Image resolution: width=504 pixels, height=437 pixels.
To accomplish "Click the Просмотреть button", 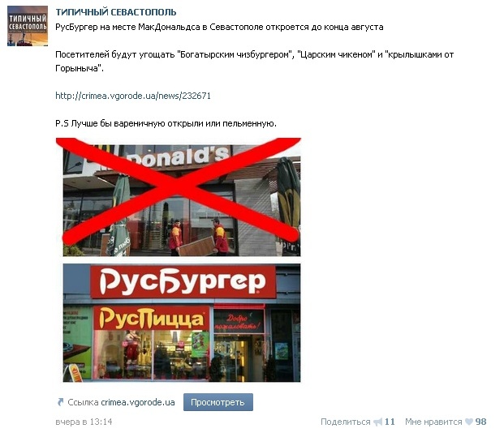I will 218,402.
